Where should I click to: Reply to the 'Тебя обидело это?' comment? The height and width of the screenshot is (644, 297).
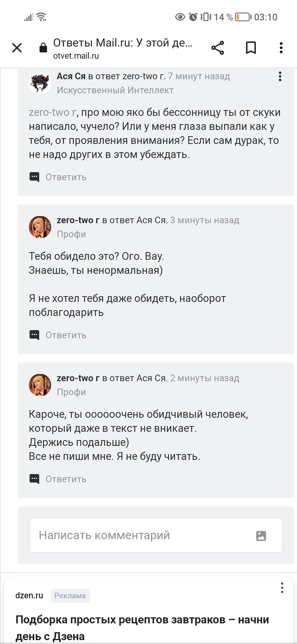pyautogui.click(x=66, y=335)
